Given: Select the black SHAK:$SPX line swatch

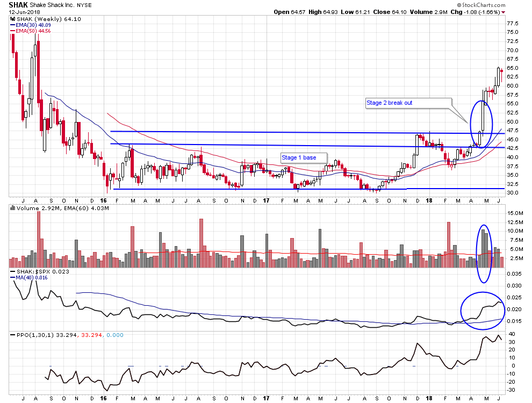Looking at the screenshot, I should (x=13, y=271).
